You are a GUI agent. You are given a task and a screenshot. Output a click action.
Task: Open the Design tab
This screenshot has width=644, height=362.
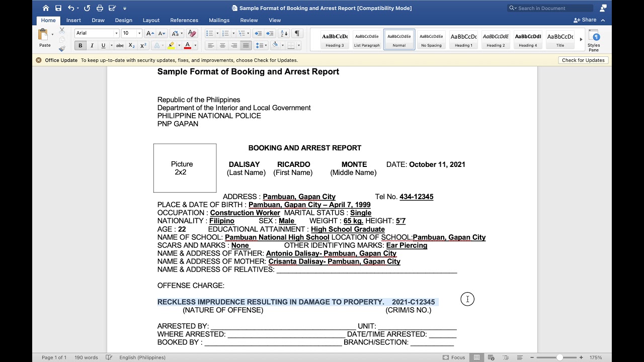point(123,20)
